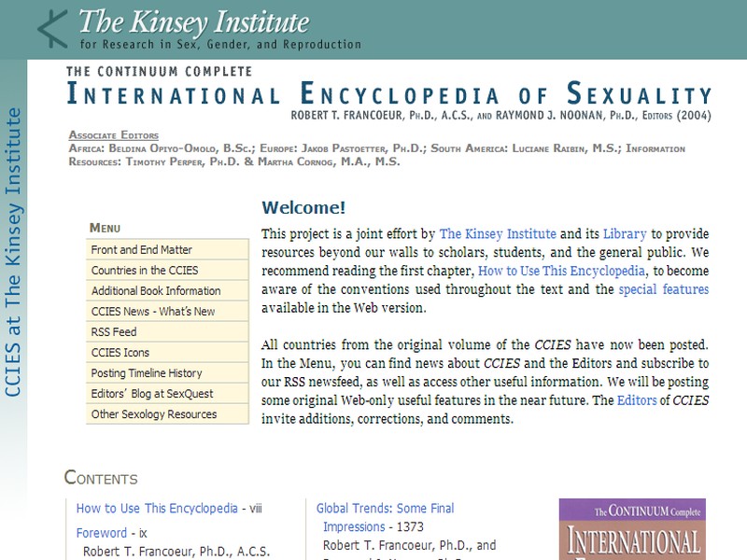The height and width of the screenshot is (560, 747).
Task: Open The Kinsey Institute header title
Action: coord(194,21)
